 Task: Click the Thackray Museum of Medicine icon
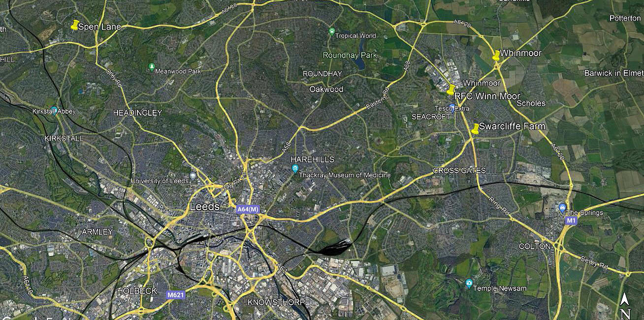(295, 169)
